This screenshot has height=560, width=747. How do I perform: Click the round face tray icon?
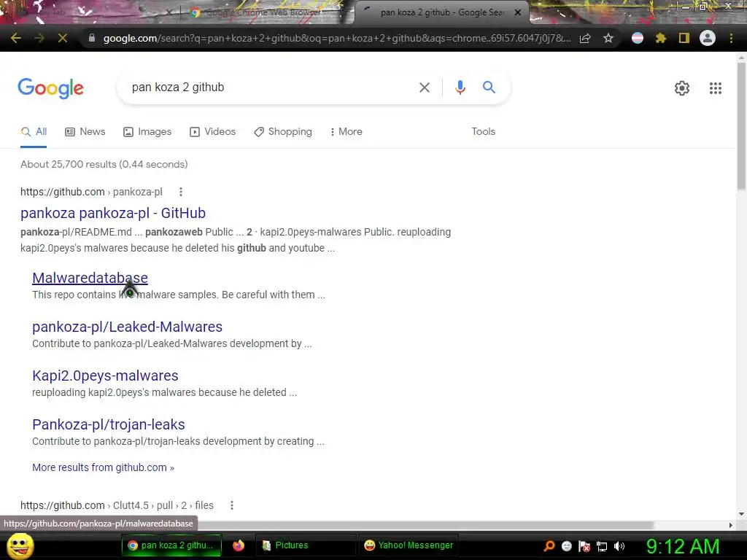(x=566, y=546)
